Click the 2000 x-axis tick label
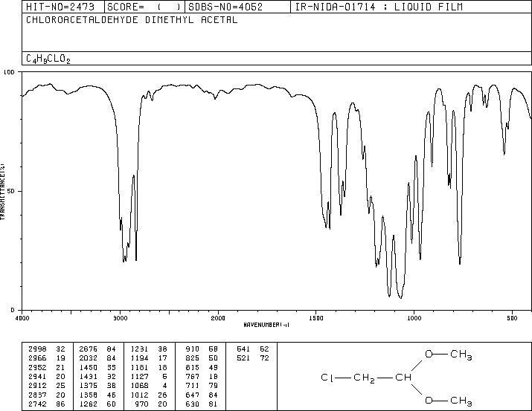 click(x=218, y=318)
